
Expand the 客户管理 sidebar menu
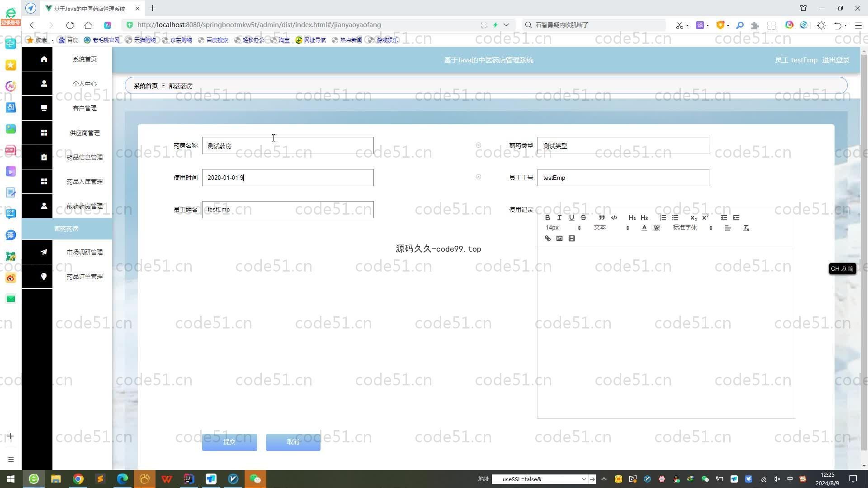tap(85, 108)
